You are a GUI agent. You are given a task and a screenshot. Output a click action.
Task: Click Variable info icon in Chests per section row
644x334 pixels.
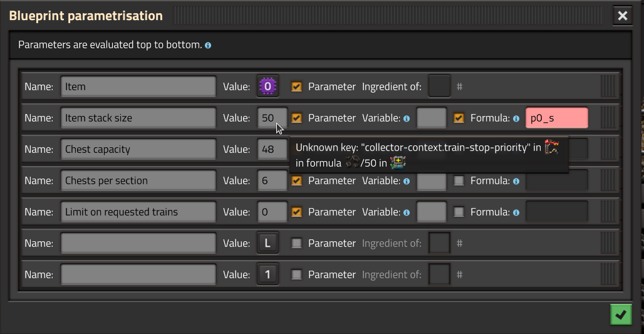[407, 181]
